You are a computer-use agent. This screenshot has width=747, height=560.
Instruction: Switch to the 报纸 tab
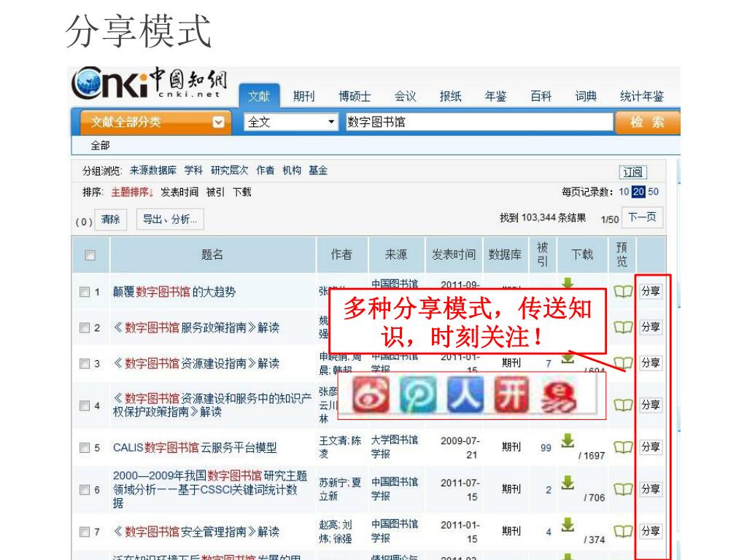(450, 96)
